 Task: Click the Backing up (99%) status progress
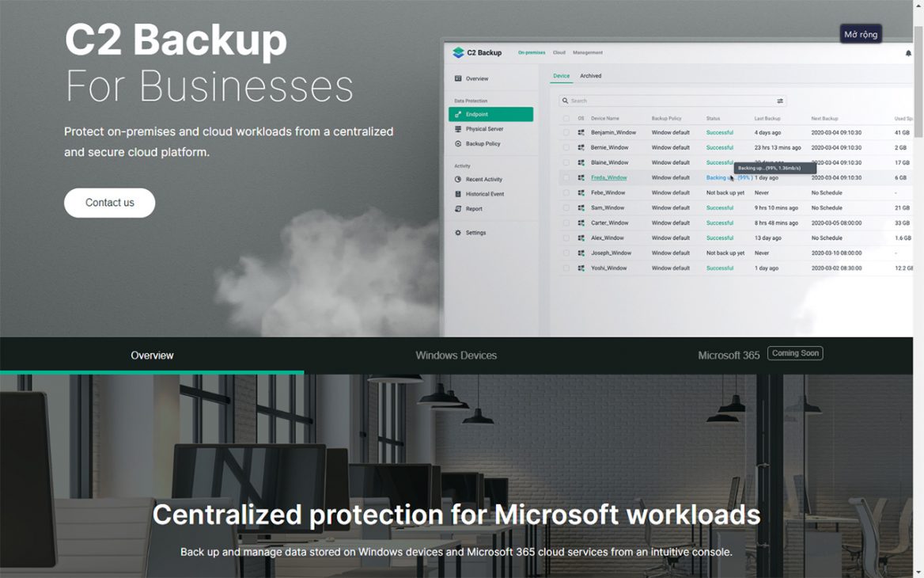729,177
